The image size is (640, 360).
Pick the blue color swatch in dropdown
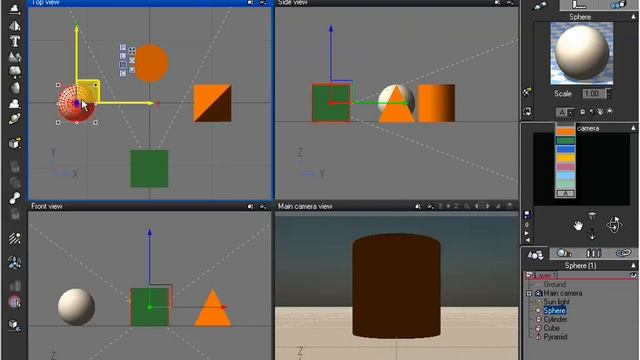pos(565,149)
